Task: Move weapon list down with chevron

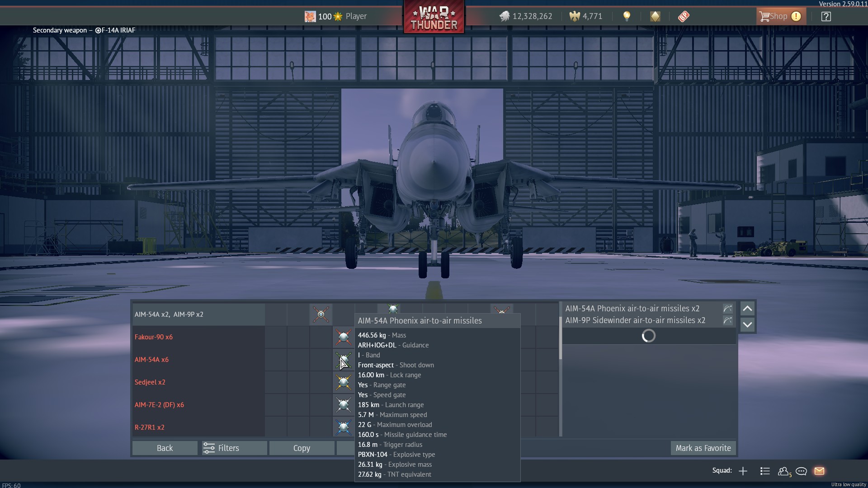Action: (x=747, y=324)
